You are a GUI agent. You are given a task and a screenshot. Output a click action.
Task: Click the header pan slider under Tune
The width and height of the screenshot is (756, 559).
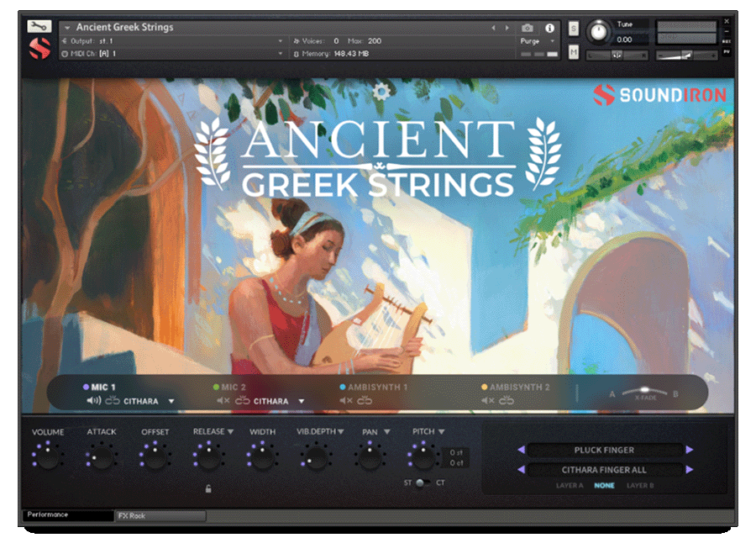click(x=617, y=55)
